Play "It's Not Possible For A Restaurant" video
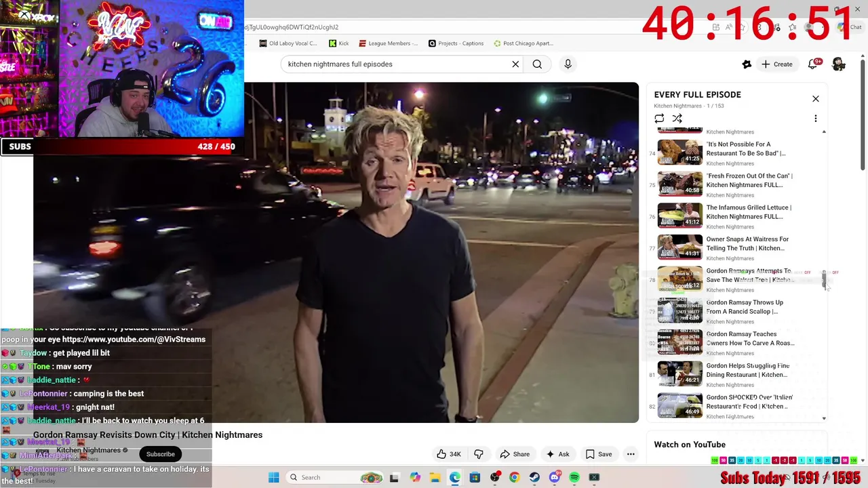868x488 pixels. pyautogui.click(x=737, y=152)
